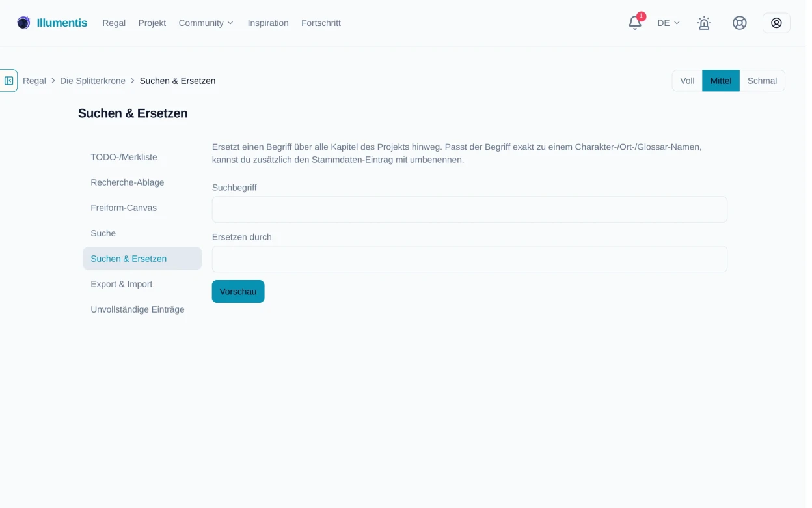Screen dimensions: 812x508
Task: Open the notifications bell
Action: pyautogui.click(x=635, y=23)
